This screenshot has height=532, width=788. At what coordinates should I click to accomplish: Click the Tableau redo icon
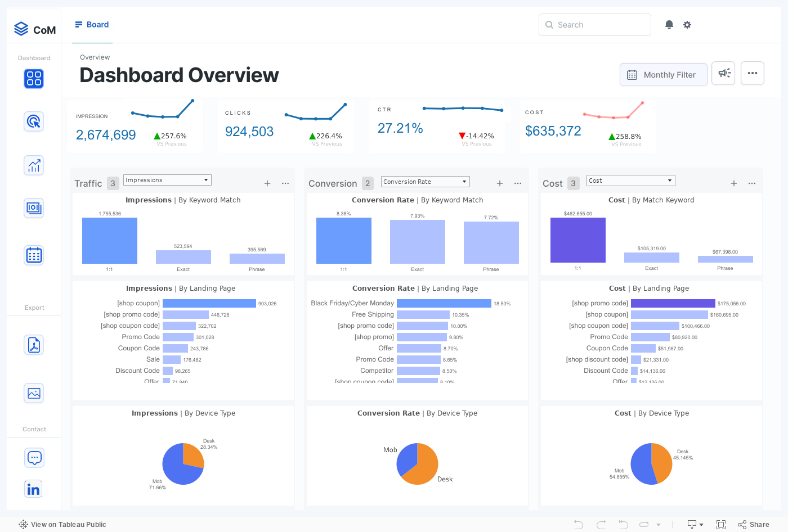(x=601, y=525)
